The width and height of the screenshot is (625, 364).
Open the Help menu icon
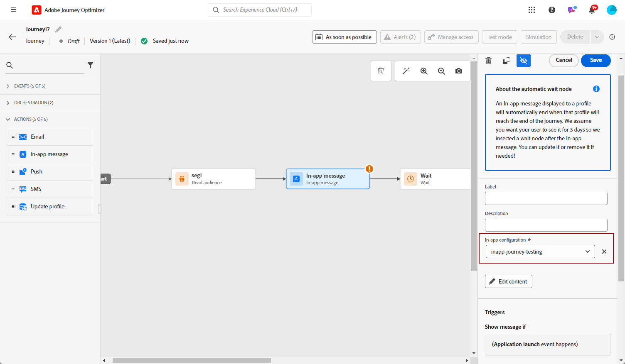pos(552,10)
